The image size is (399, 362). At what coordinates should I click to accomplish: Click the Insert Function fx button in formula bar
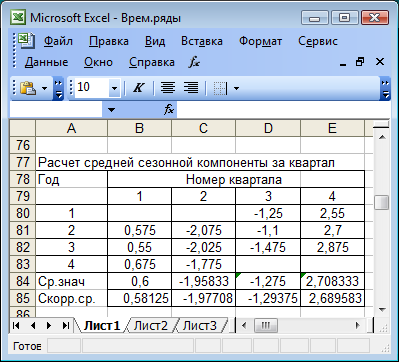[x=169, y=109]
